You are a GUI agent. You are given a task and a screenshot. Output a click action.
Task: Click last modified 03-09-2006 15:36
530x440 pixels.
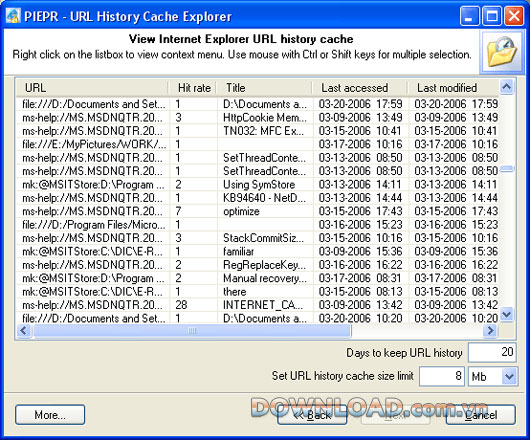pyautogui.click(x=456, y=251)
